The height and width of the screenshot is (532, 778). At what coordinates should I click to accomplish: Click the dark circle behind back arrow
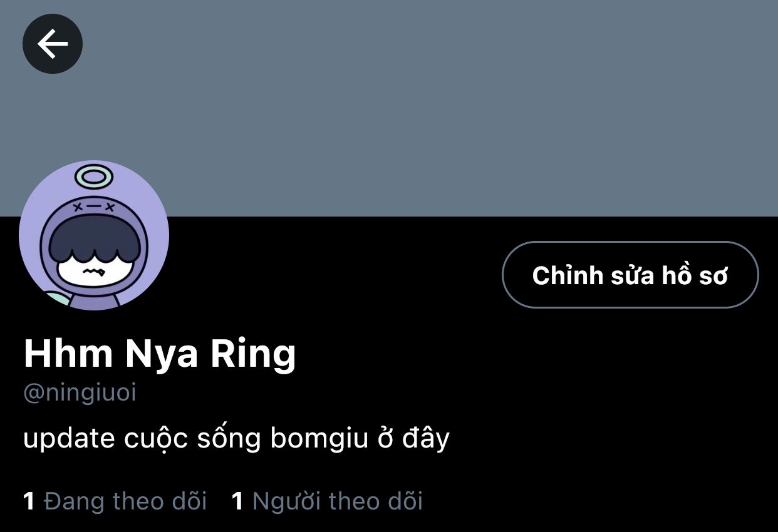pyautogui.click(x=53, y=44)
